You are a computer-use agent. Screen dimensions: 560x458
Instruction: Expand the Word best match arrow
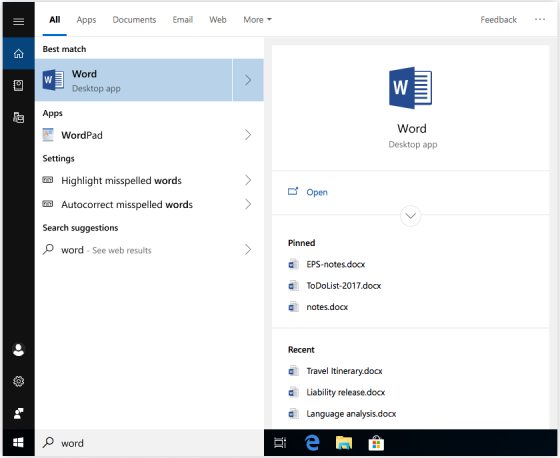coord(248,80)
